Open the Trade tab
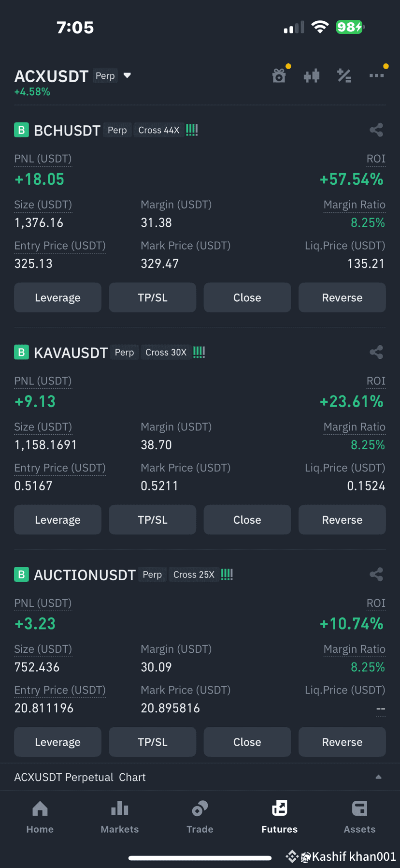This screenshot has width=400, height=868. (x=200, y=817)
